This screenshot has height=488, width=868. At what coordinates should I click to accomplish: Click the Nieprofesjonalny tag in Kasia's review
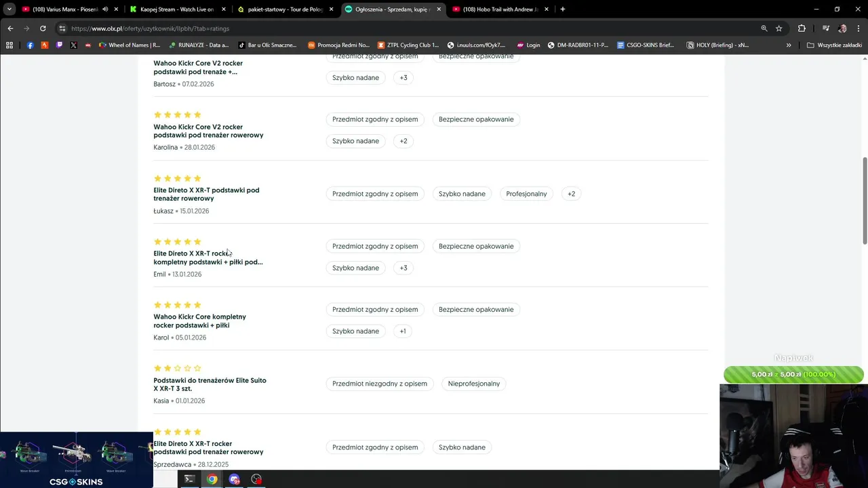[474, 384]
